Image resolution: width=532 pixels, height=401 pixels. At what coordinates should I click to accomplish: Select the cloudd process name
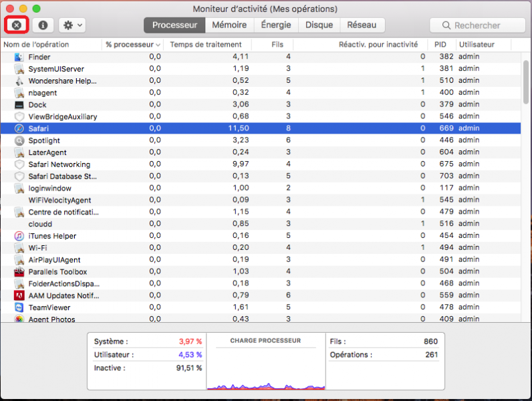tap(40, 224)
